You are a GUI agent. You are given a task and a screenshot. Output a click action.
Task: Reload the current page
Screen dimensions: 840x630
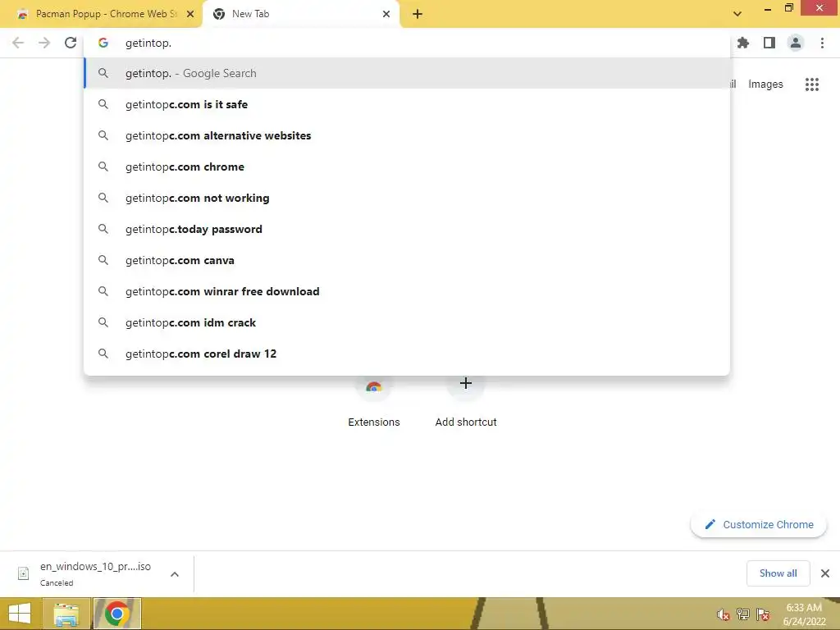point(71,43)
